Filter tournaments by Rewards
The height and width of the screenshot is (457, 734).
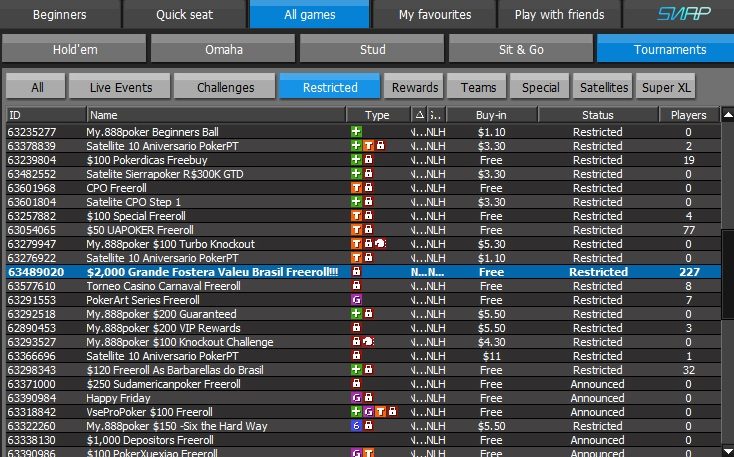(414, 87)
